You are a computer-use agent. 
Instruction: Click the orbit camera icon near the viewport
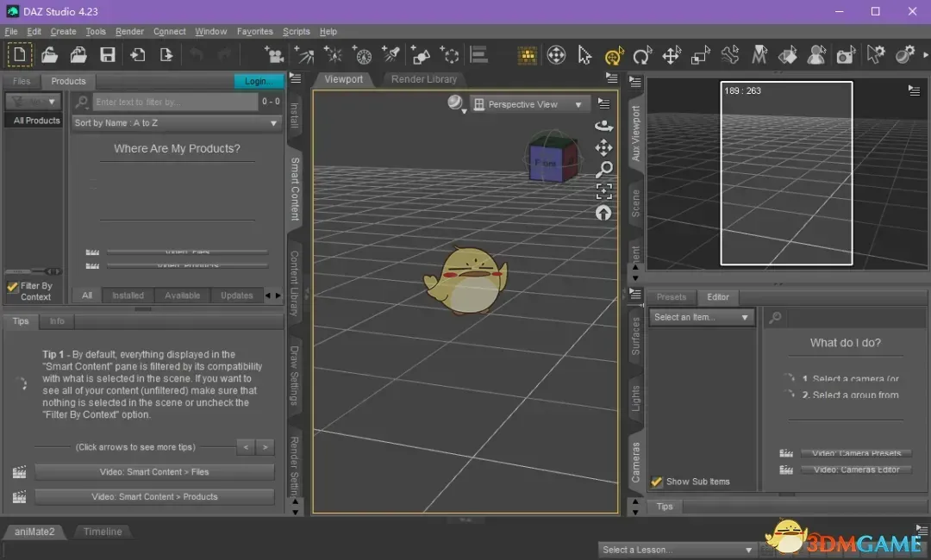604,125
